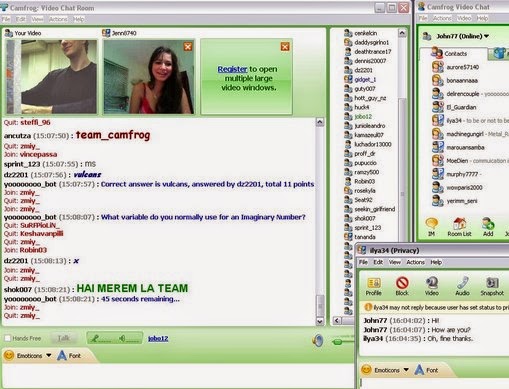
Task: Select user jobo12 in room user list
Action: pyautogui.click(x=363, y=116)
